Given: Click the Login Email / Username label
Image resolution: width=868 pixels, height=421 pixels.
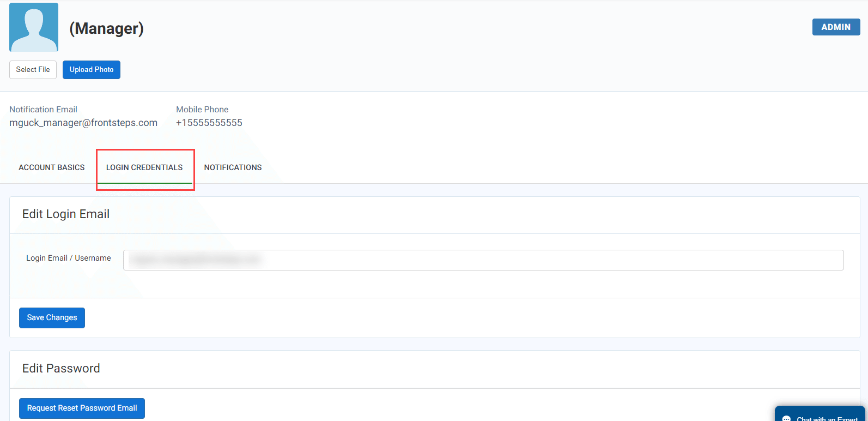Looking at the screenshot, I should tap(69, 258).
